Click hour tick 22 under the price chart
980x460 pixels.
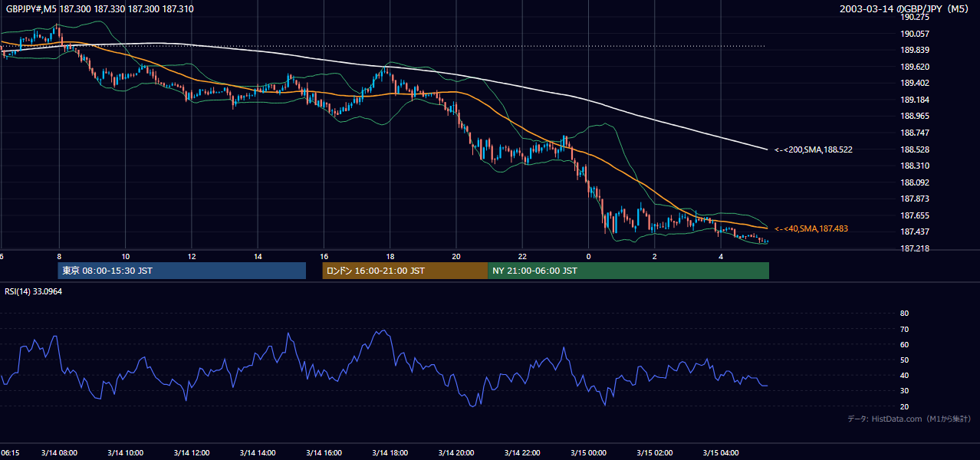(522, 256)
